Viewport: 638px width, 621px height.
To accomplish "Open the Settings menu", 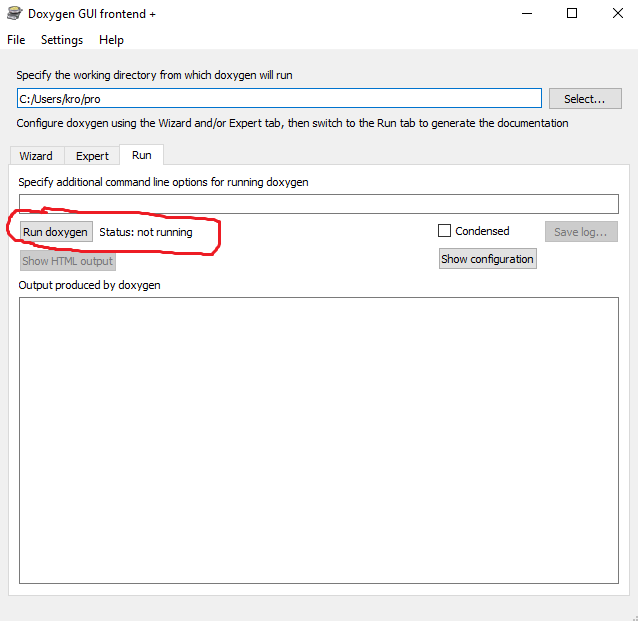I will click(62, 40).
